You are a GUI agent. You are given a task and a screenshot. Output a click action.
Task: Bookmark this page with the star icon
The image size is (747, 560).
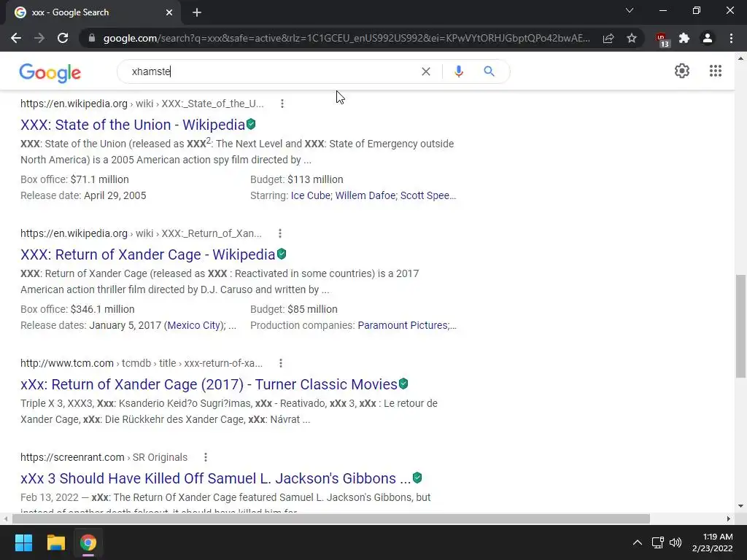(632, 38)
